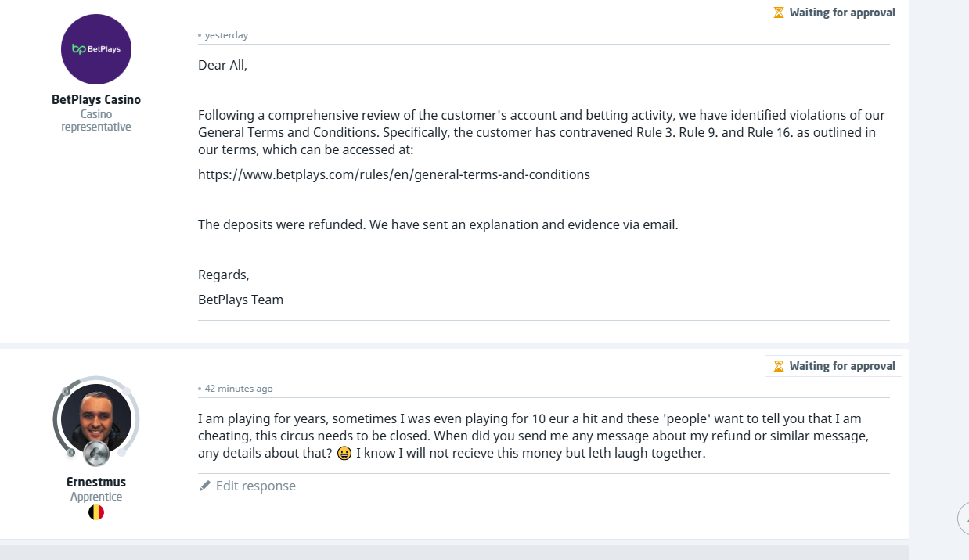Click the pencil icon beside Edit response

pyautogui.click(x=205, y=486)
